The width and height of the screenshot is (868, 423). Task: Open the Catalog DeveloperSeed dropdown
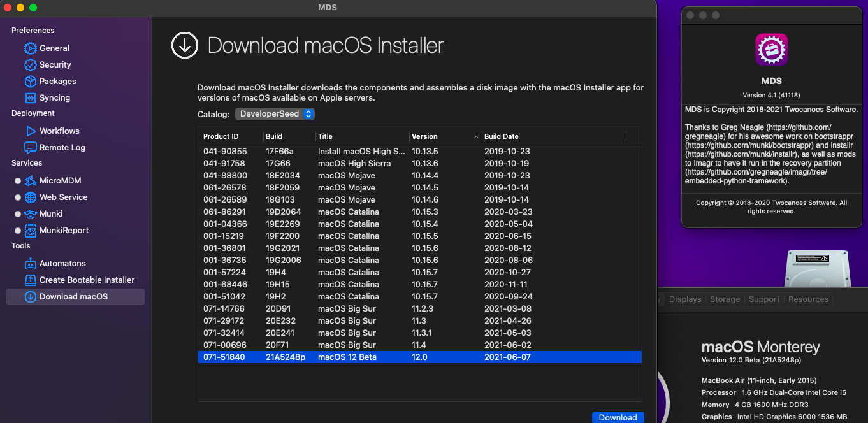tap(275, 114)
